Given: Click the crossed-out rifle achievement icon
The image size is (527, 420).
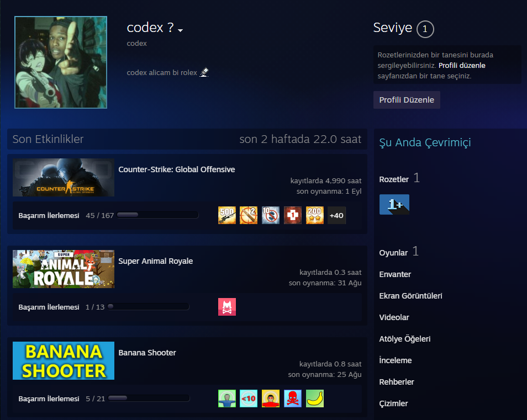Looking at the screenshot, I should coord(249,215).
